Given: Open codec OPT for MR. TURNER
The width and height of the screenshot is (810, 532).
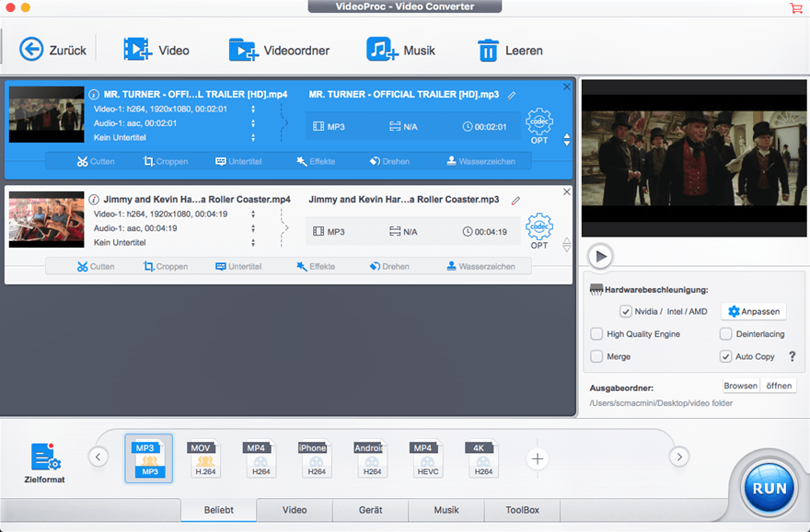Looking at the screenshot, I should pyautogui.click(x=539, y=126).
